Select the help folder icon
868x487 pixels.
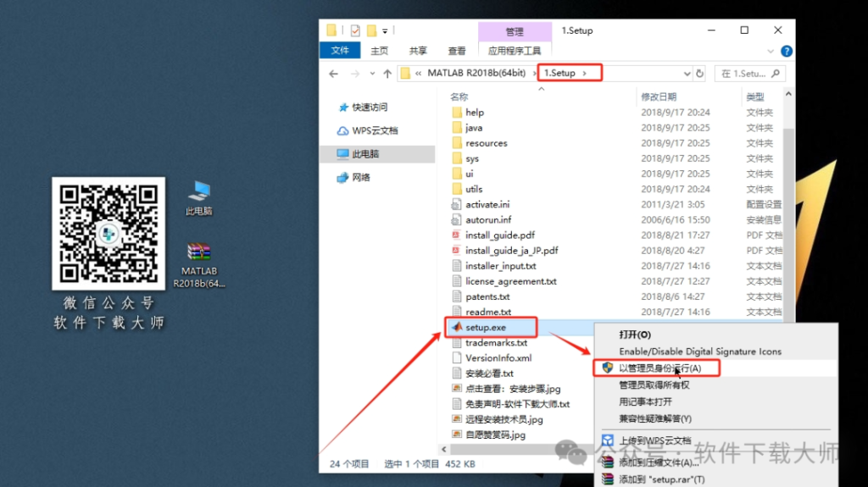coord(457,113)
